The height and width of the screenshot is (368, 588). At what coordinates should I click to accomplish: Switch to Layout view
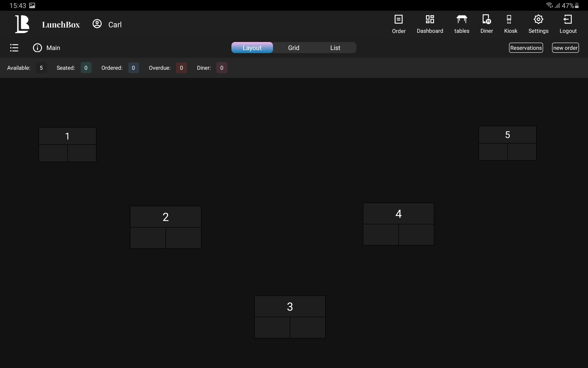(x=252, y=48)
